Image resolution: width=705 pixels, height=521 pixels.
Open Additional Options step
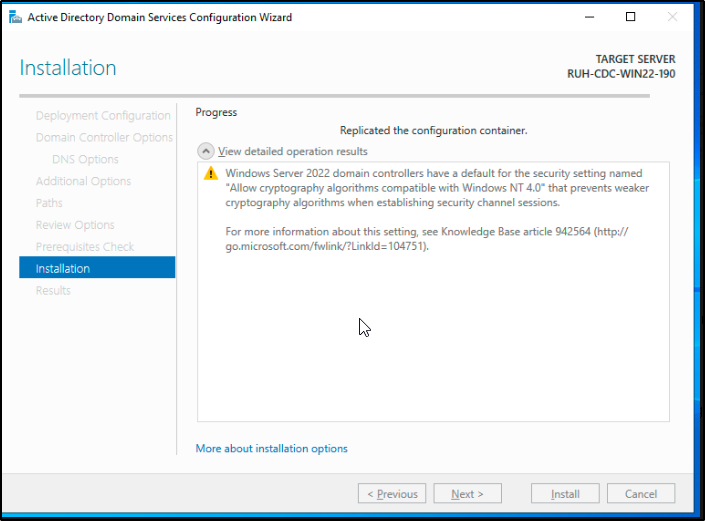[84, 181]
